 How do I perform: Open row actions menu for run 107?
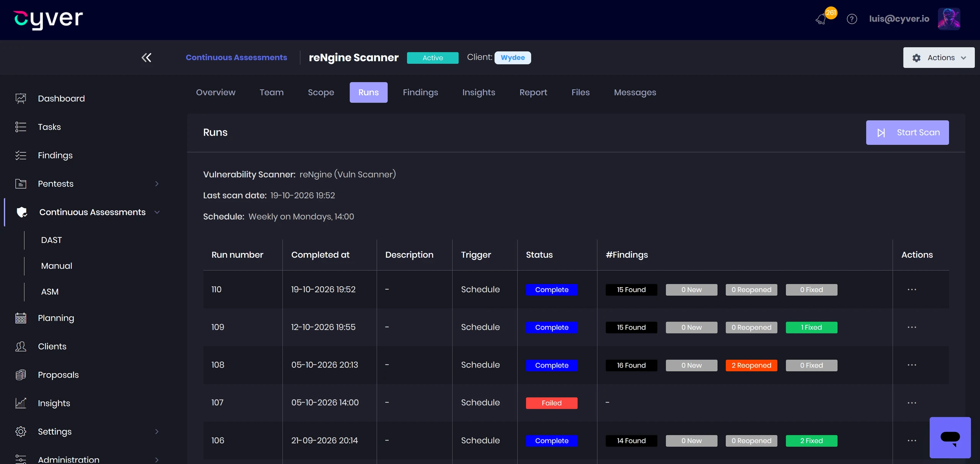912,403
